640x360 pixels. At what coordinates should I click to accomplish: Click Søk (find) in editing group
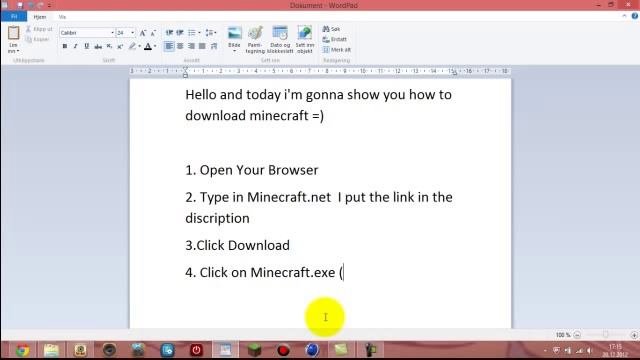point(331,29)
